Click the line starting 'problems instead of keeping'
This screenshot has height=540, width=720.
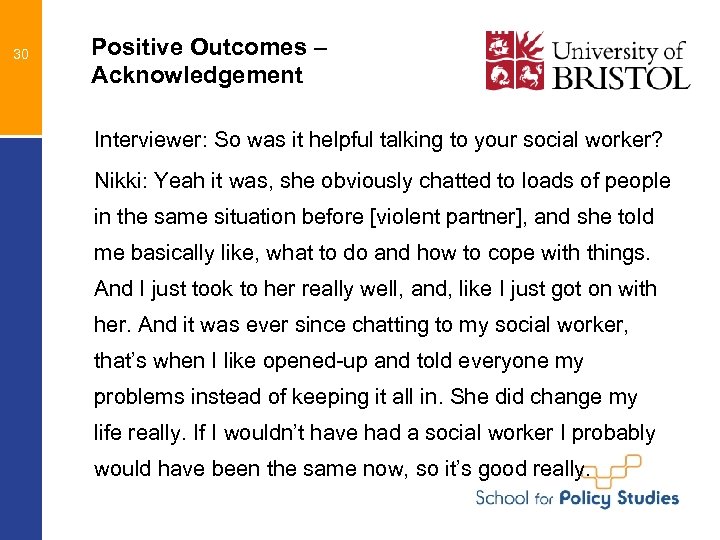pos(365,397)
